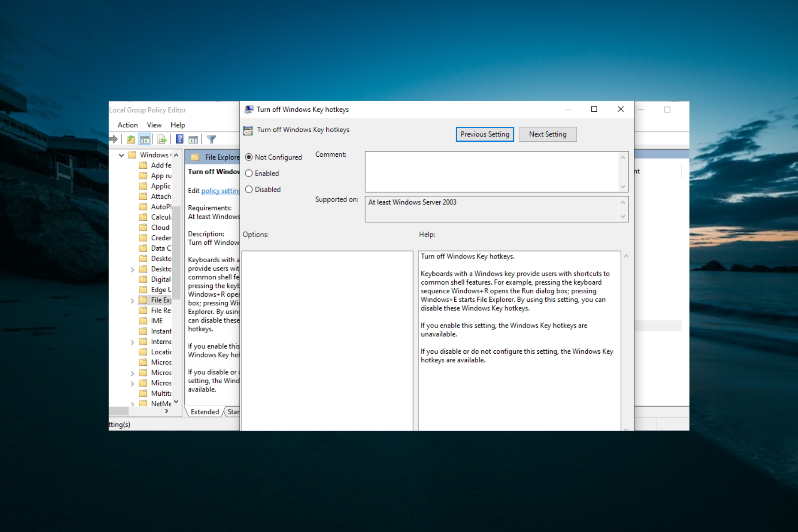
Task: Click the Next Setting button
Action: [x=547, y=134]
